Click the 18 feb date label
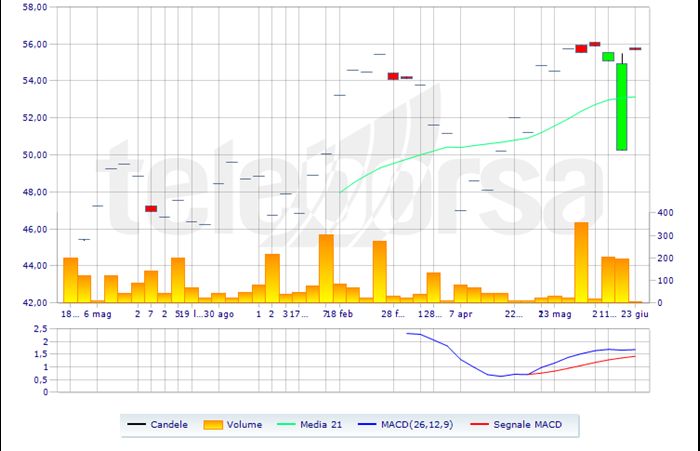 [x=340, y=314]
